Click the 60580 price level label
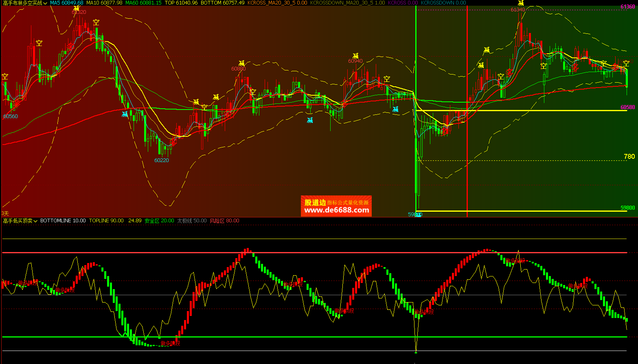This screenshot has height=364, width=638. coord(627,107)
